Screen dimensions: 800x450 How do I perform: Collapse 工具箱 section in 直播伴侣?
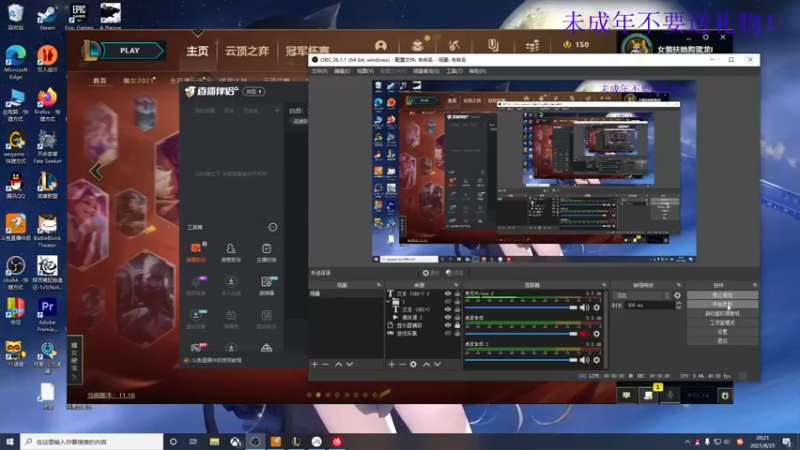(x=272, y=227)
